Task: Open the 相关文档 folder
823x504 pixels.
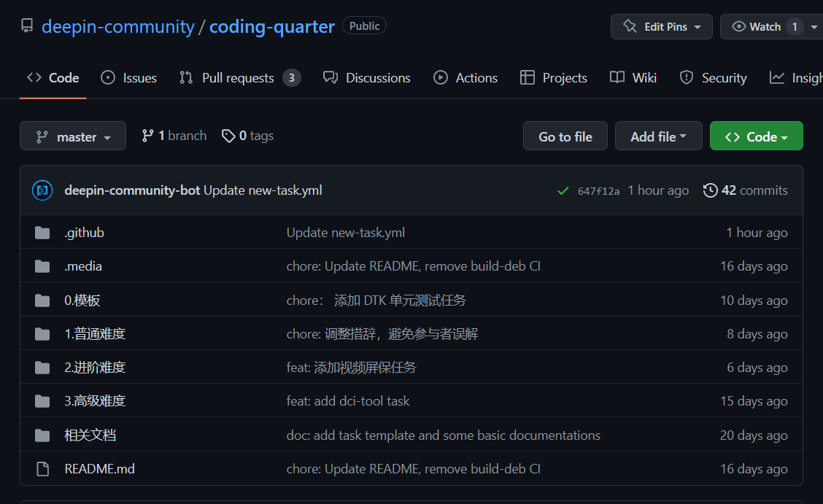Action: [90, 435]
